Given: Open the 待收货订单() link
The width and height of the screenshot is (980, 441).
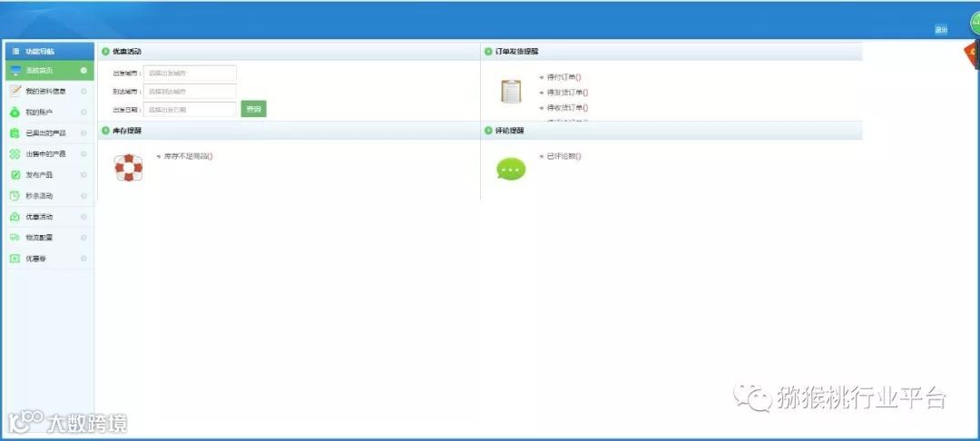Looking at the screenshot, I should pos(567,107).
